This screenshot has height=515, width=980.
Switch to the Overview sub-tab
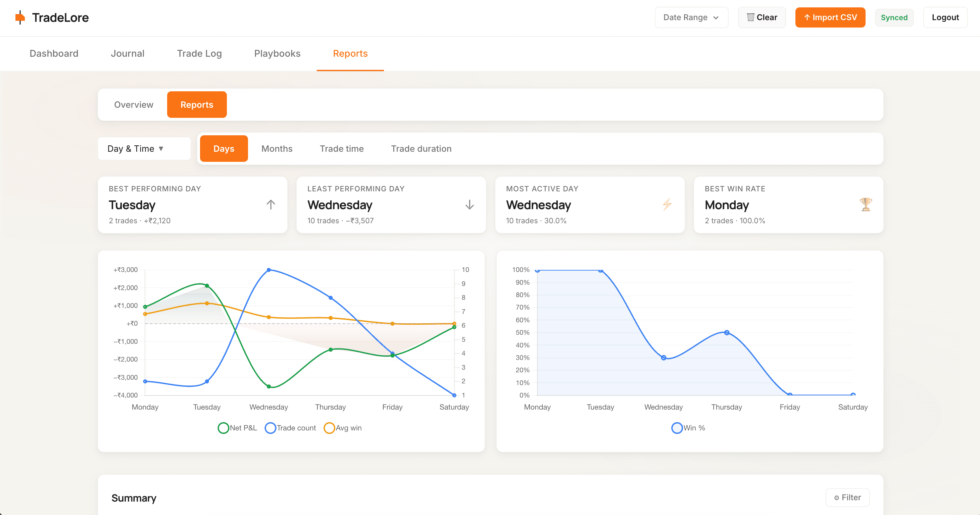tap(134, 105)
